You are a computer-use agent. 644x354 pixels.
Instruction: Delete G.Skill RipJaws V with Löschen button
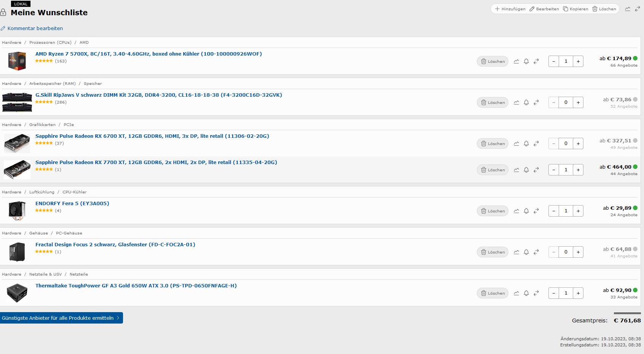pos(492,102)
